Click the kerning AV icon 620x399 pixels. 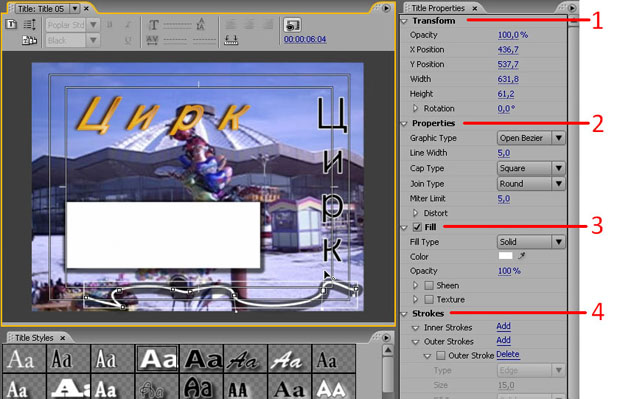[x=152, y=40]
